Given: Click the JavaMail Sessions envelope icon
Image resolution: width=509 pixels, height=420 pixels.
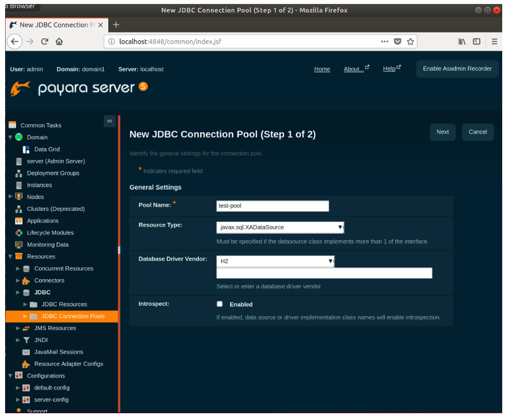Looking at the screenshot, I should (26, 352).
